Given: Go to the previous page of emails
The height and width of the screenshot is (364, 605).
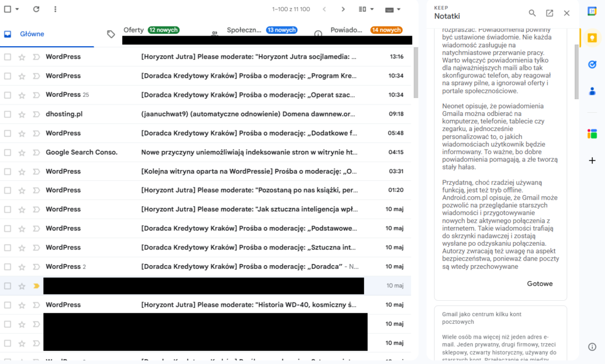Looking at the screenshot, I should 324,9.
